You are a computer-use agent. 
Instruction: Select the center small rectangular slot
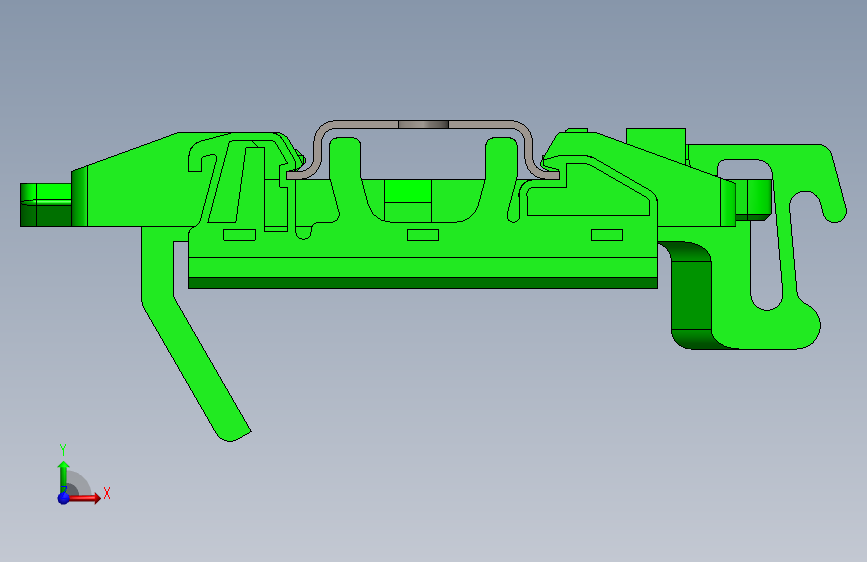click(x=423, y=235)
